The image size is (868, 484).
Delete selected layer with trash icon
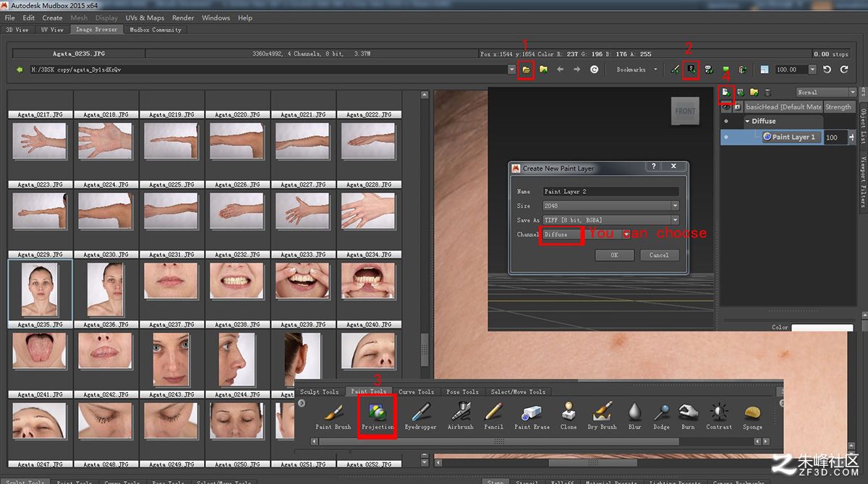click(x=767, y=92)
